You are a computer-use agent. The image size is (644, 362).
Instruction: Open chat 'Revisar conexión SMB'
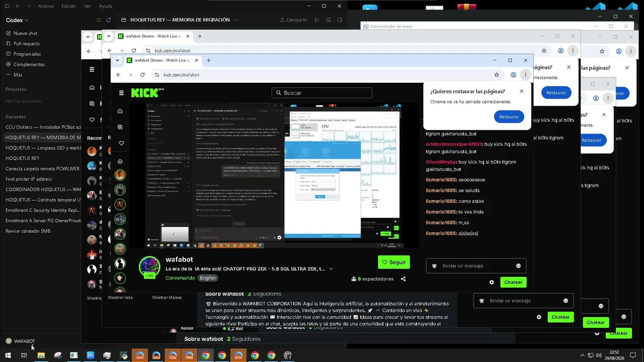tap(28, 231)
